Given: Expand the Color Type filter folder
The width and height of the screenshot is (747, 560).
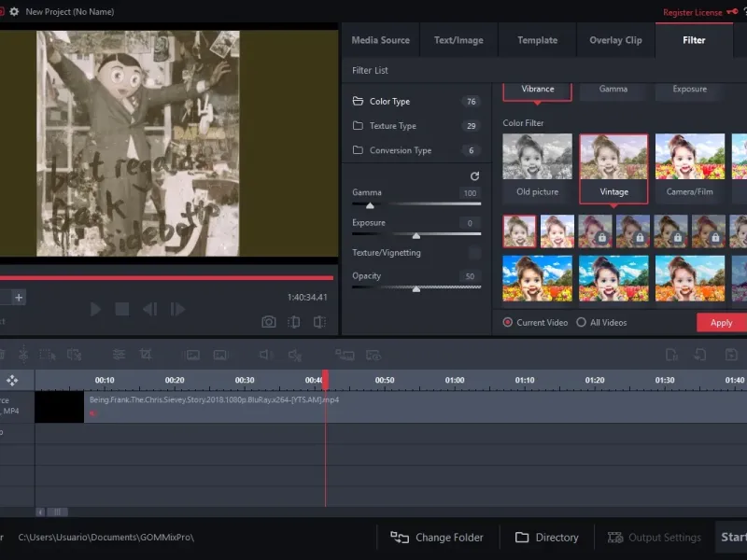Looking at the screenshot, I should click(389, 102).
